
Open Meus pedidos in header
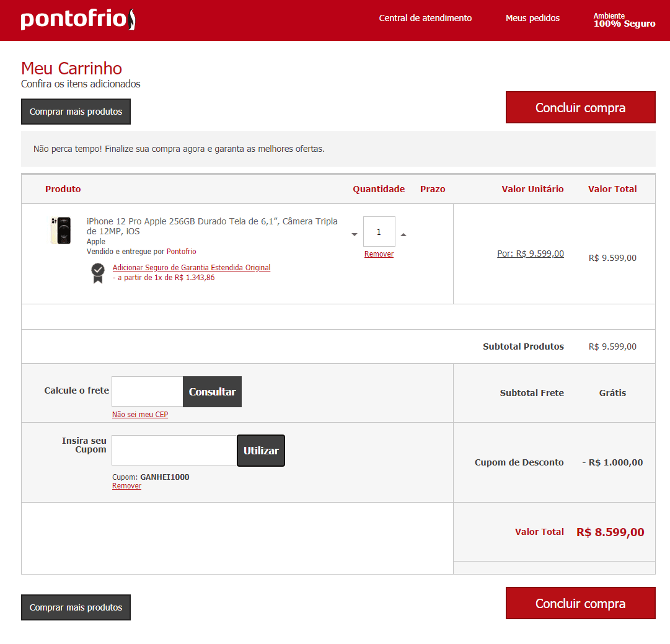(532, 18)
